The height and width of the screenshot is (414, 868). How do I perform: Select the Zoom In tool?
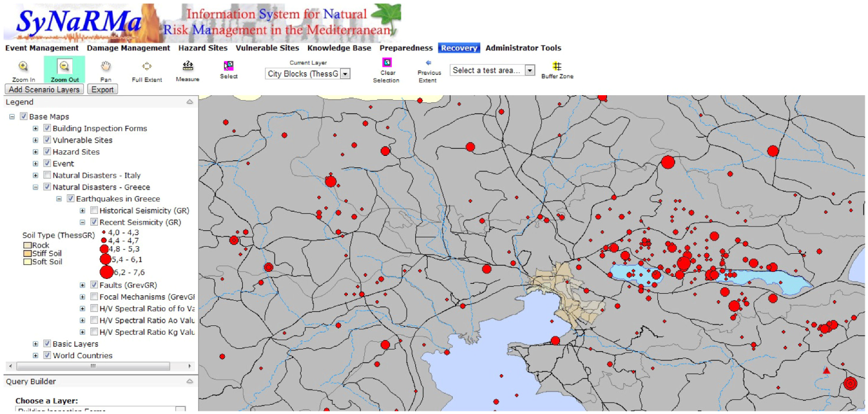(23, 67)
